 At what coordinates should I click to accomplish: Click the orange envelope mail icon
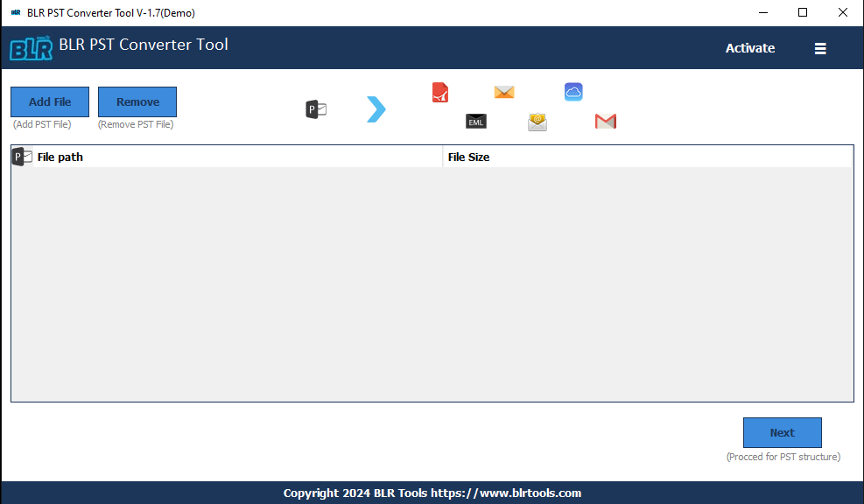(504, 91)
